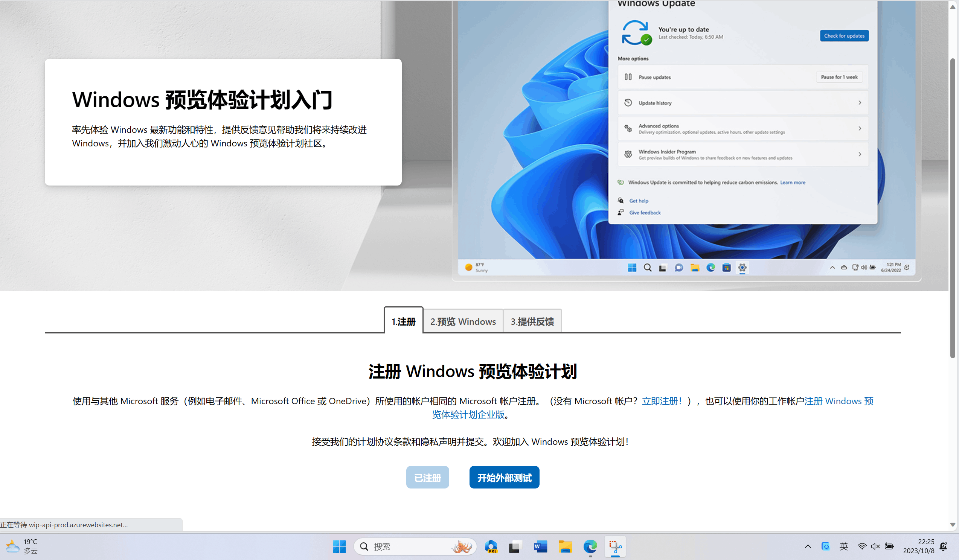The height and width of the screenshot is (560, 959).
Task: Click the page vertical scrollbar thumb
Action: coord(952,208)
